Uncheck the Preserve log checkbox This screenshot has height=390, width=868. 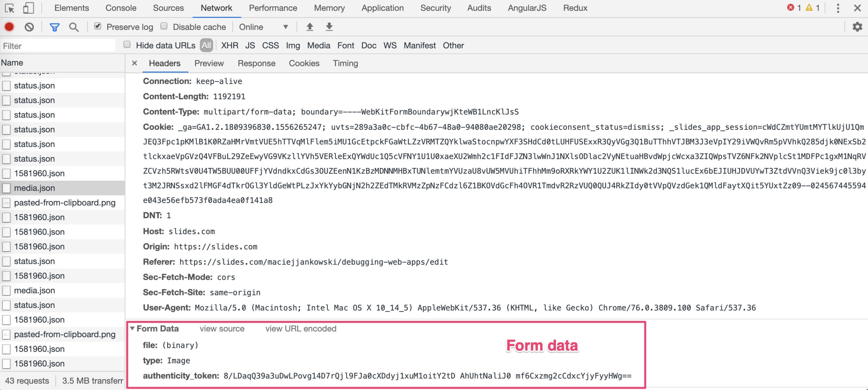98,26
